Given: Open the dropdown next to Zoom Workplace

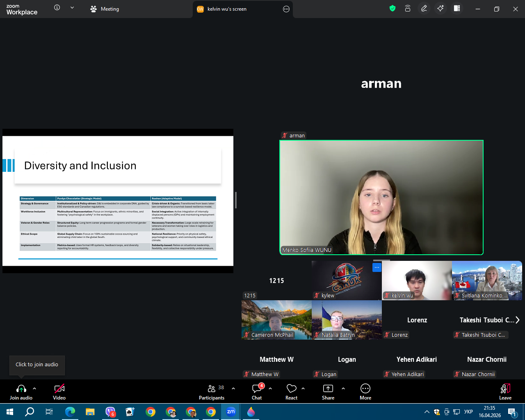Looking at the screenshot, I should (72, 8).
